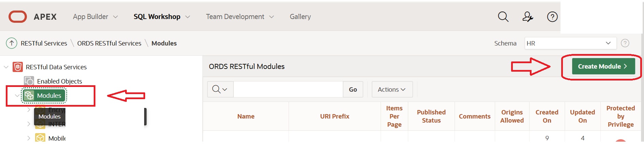Click the Enabled Objects icon
The height and width of the screenshot is (144, 644).
click(x=29, y=81)
